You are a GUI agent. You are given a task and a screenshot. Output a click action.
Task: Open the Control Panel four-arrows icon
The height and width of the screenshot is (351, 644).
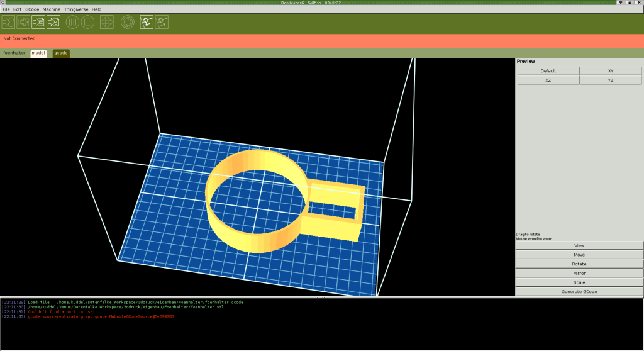pos(107,22)
